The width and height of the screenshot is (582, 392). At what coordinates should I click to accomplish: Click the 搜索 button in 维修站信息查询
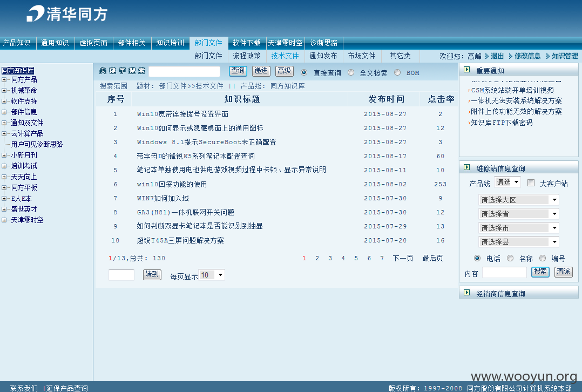540,272
